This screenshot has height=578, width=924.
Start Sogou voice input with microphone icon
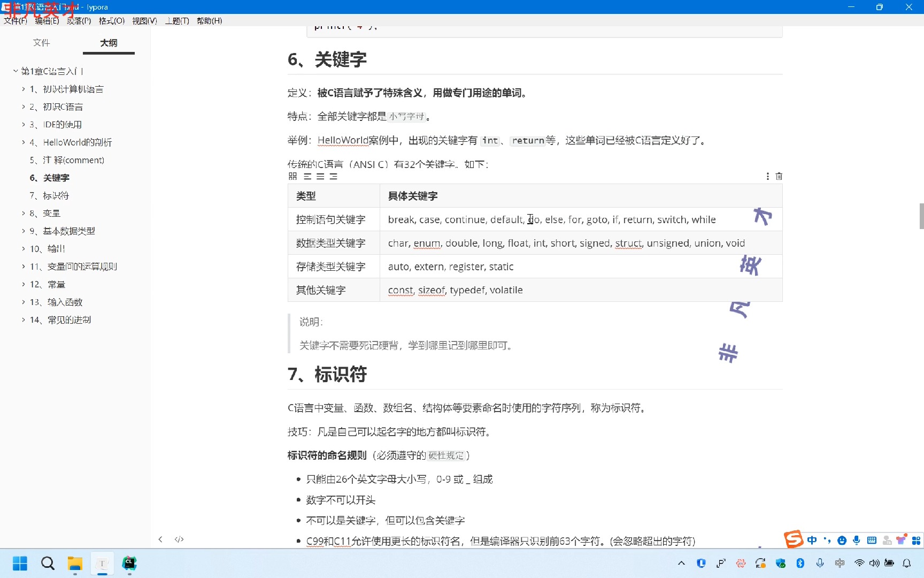coord(857,541)
